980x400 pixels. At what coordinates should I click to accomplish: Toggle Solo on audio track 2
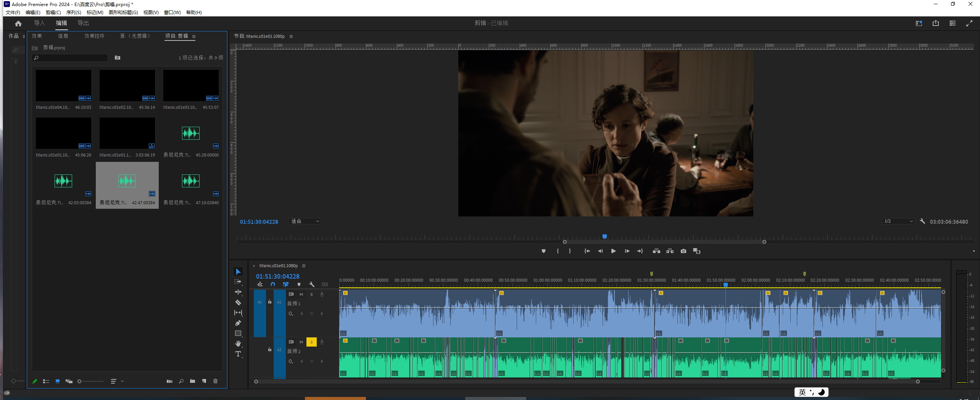pyautogui.click(x=311, y=342)
